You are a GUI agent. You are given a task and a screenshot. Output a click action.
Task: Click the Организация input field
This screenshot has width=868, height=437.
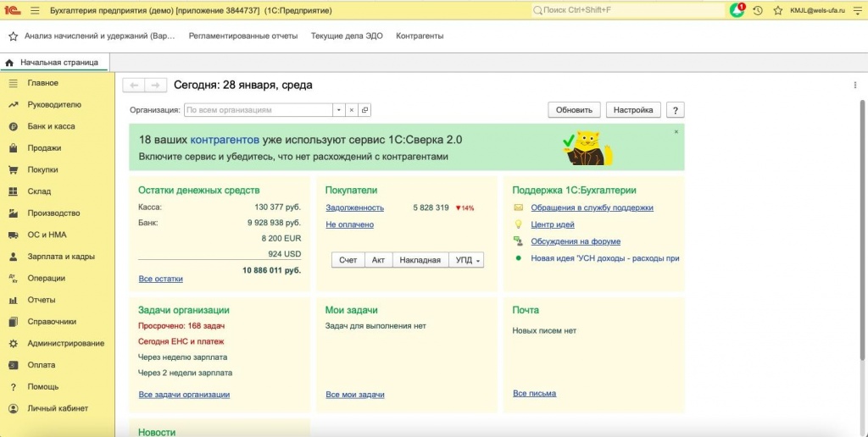[258, 110]
